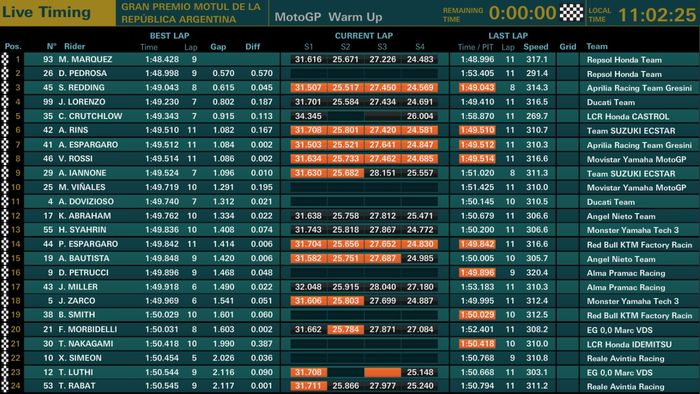Click the Diff column header
This screenshot has width=700, height=394.
point(252,46)
